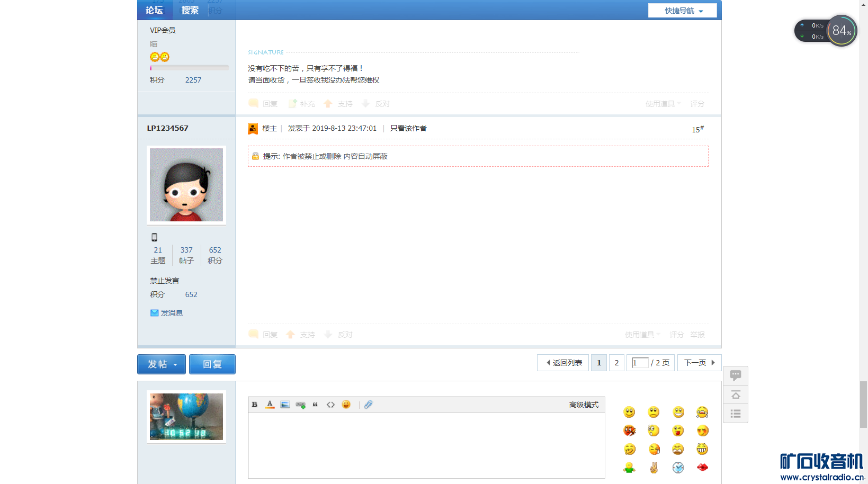The height and width of the screenshot is (484, 868).
Task: Select page 1 in the pagination
Action: pyautogui.click(x=599, y=363)
